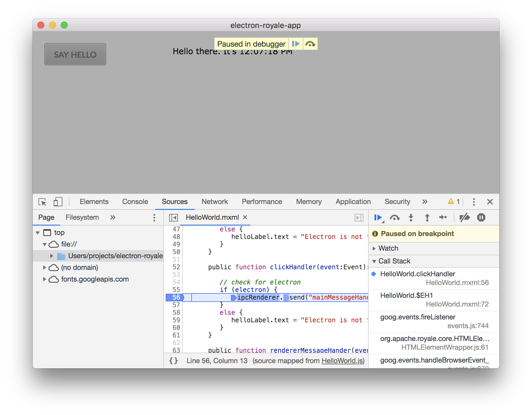
Task: Deactivate breakpoints toggle
Action: 464,217
